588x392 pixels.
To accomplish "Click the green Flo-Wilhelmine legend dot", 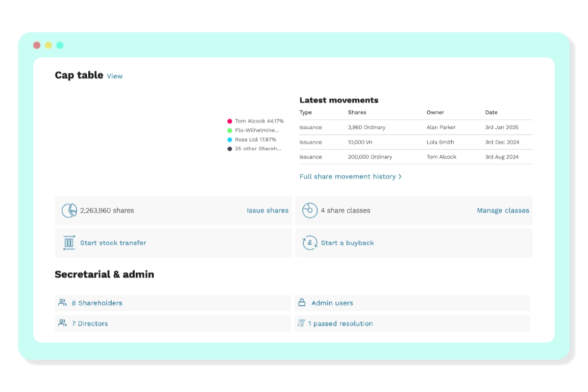I will tap(230, 130).
